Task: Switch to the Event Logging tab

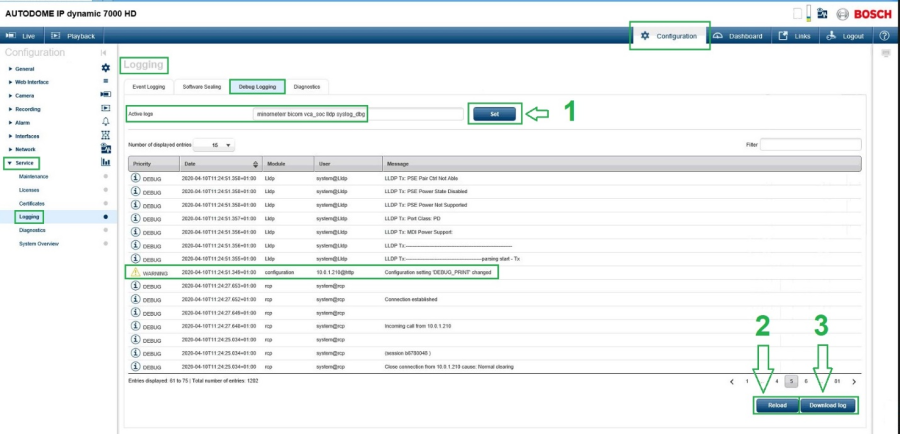Action: click(x=149, y=87)
